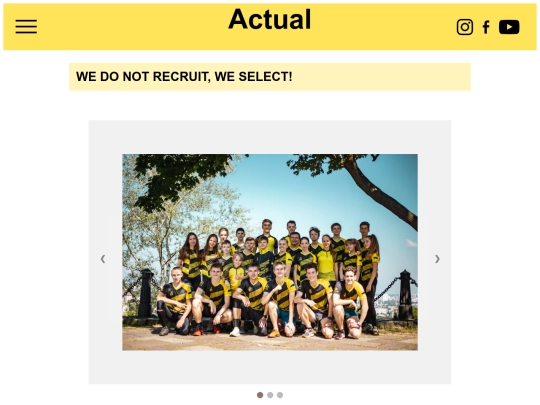The height and width of the screenshot is (405, 540).
Task: Switch to the second carousel dot
Action: click(270, 395)
